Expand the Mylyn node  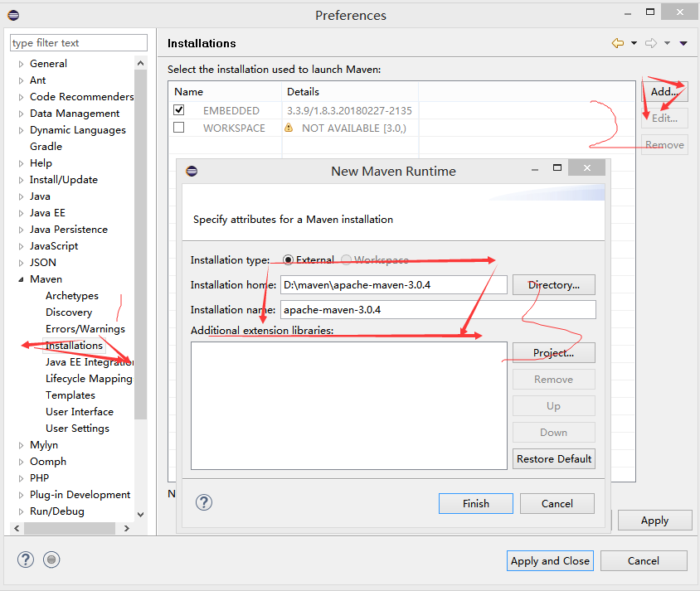tap(21, 445)
